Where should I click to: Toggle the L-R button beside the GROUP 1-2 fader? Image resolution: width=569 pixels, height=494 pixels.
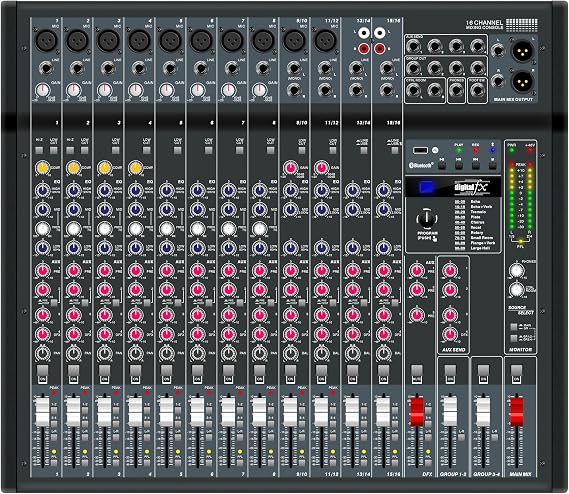pos(462,437)
